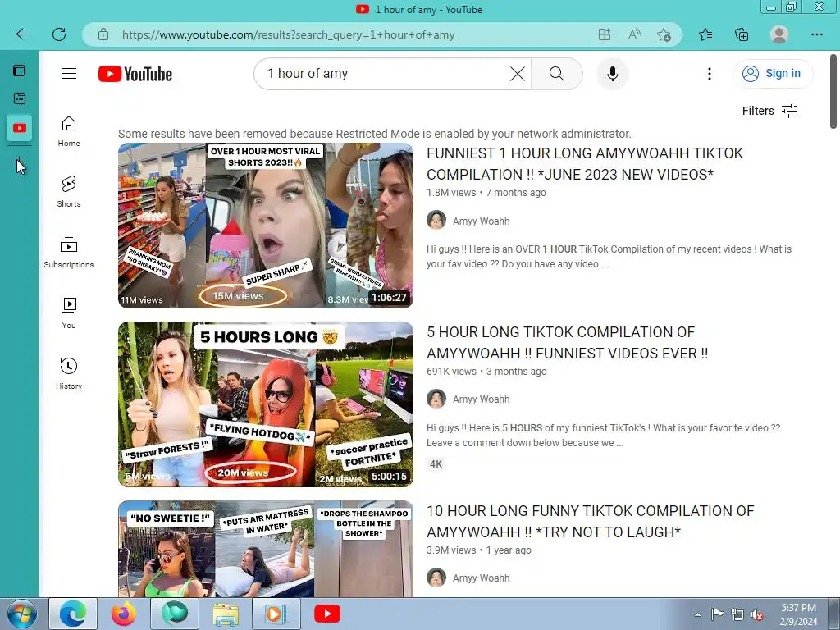Open a new tab with the plus icon
The width and height of the screenshot is (840, 630).
[x=20, y=163]
